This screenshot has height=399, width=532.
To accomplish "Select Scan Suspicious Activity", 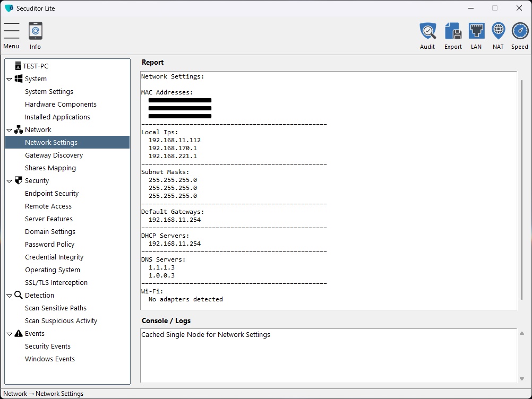I will [x=61, y=320].
